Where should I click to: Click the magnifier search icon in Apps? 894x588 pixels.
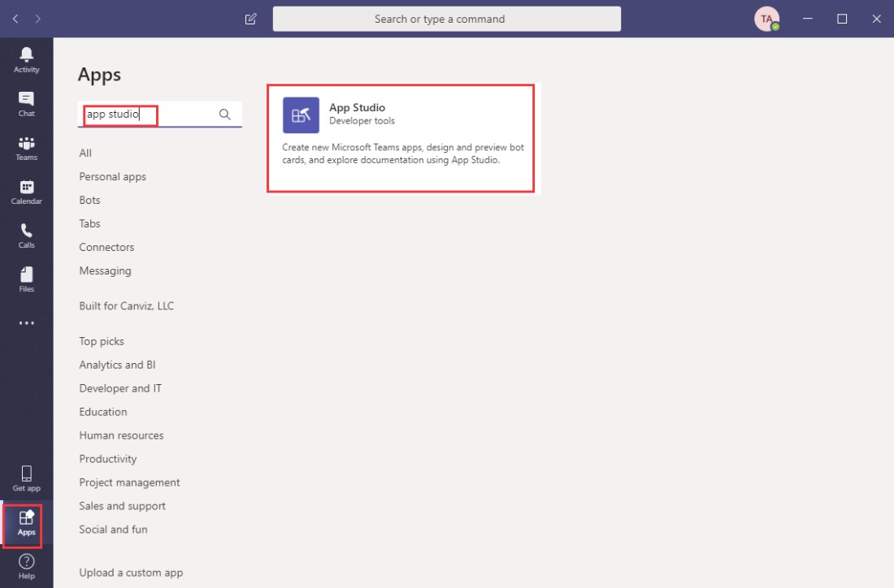pyautogui.click(x=224, y=114)
